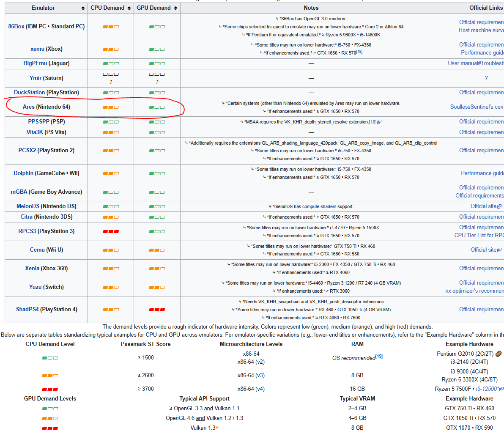Open the DuckStation emulator link

pyautogui.click(x=29, y=92)
